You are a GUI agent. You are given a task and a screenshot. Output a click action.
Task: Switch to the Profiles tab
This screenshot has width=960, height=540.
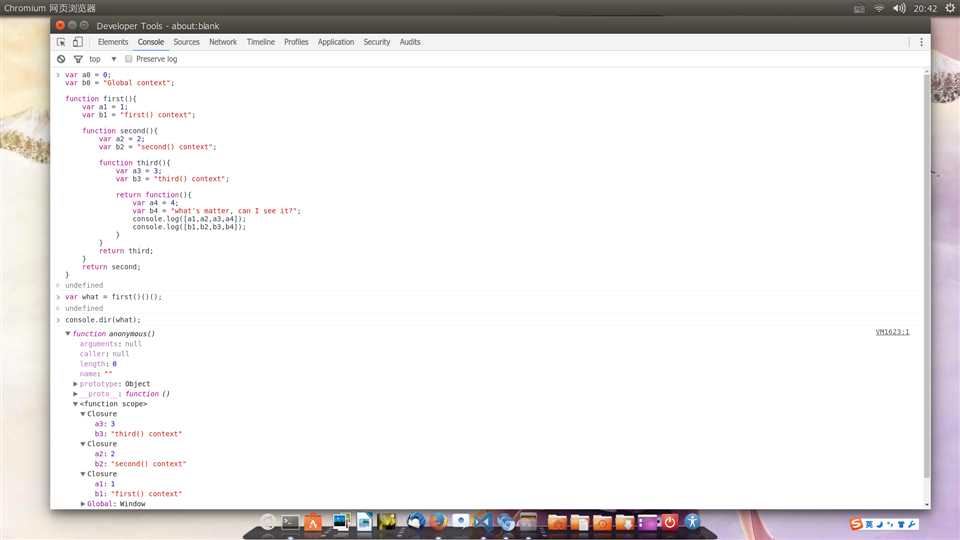296,42
